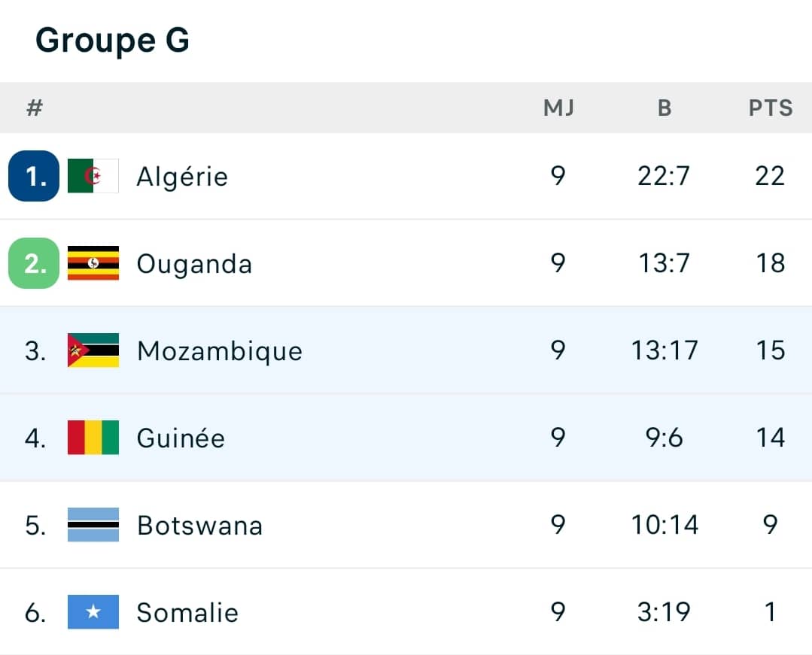Click the green rank 2 badge
The width and height of the screenshot is (812, 655).
click(x=34, y=263)
